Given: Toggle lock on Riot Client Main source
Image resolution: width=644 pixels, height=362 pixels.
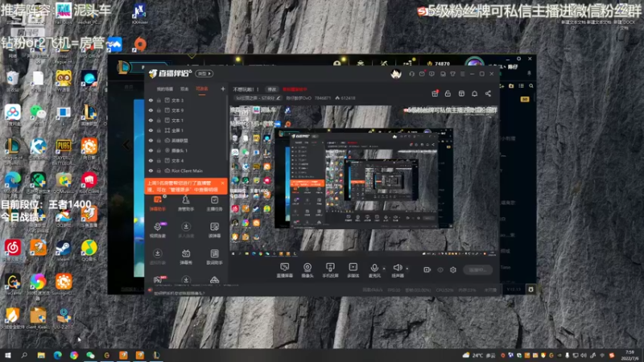Looking at the screenshot, I should pos(159,171).
